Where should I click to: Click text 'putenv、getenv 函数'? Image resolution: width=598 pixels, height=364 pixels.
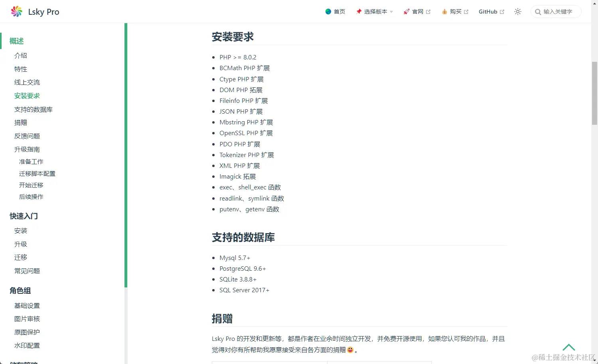tap(249, 209)
